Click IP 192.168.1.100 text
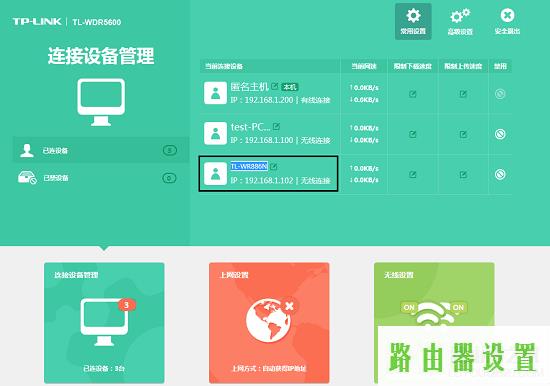Image resolution: width=550 pixels, height=386 pixels. [262, 140]
